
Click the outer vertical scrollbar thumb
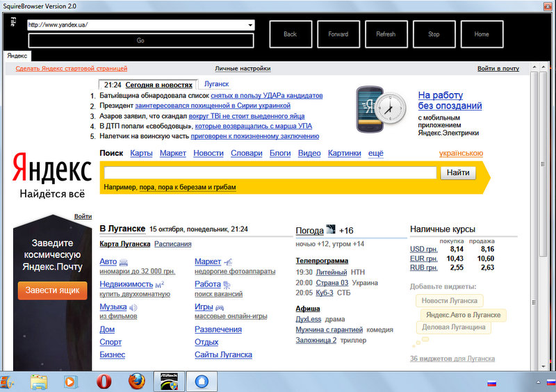pos(543,164)
